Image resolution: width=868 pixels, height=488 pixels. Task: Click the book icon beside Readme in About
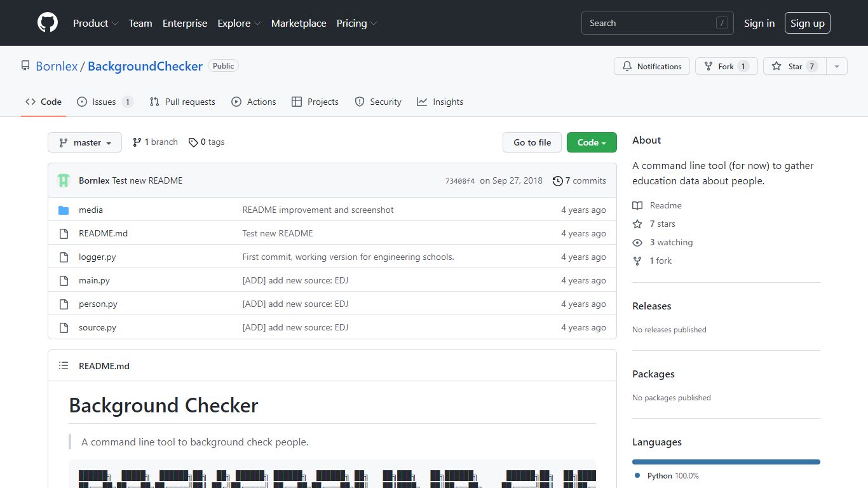tap(637, 205)
